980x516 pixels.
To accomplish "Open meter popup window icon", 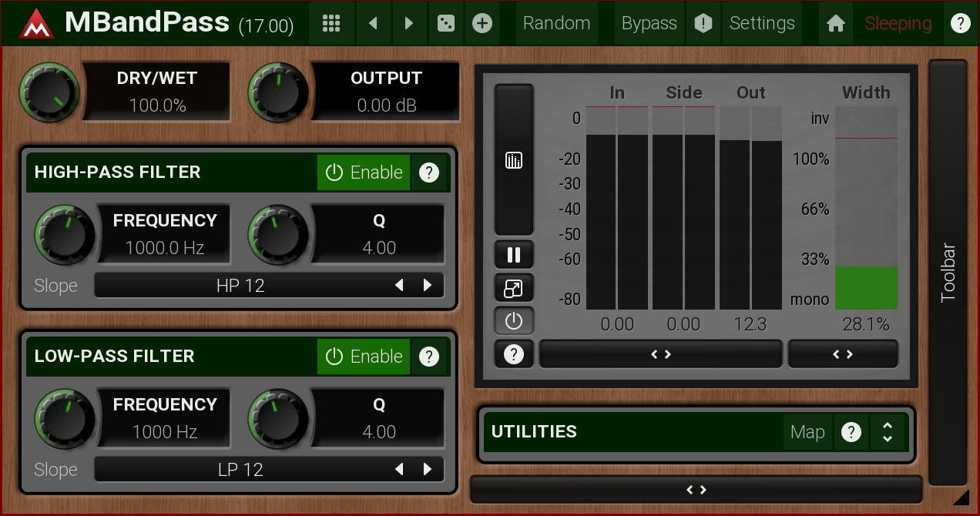I will (x=514, y=289).
